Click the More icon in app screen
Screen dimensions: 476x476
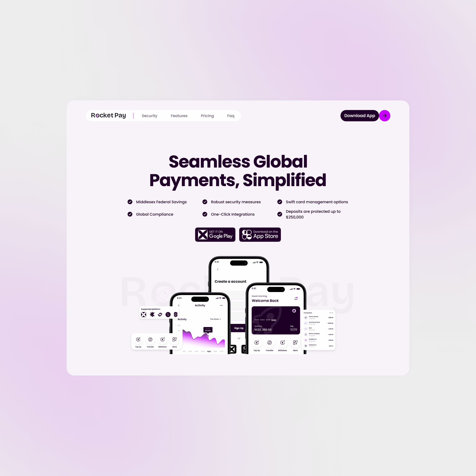pyautogui.click(x=174, y=340)
